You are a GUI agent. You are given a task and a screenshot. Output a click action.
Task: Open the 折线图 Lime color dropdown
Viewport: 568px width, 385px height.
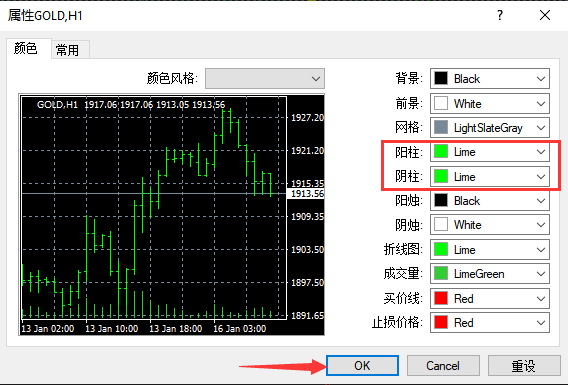(x=490, y=250)
